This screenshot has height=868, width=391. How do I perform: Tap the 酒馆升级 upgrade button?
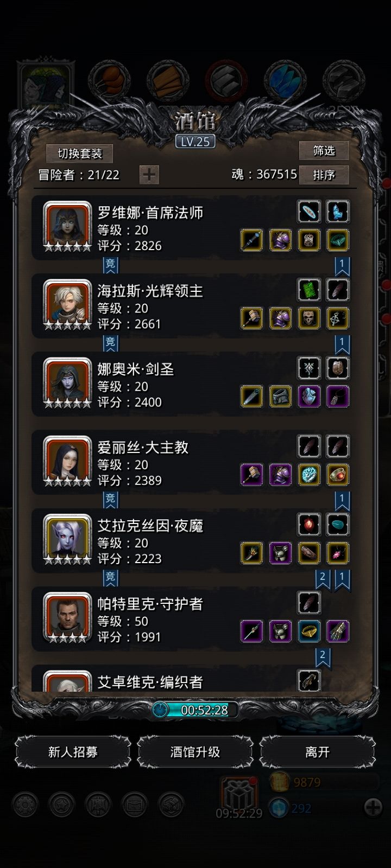click(195, 752)
